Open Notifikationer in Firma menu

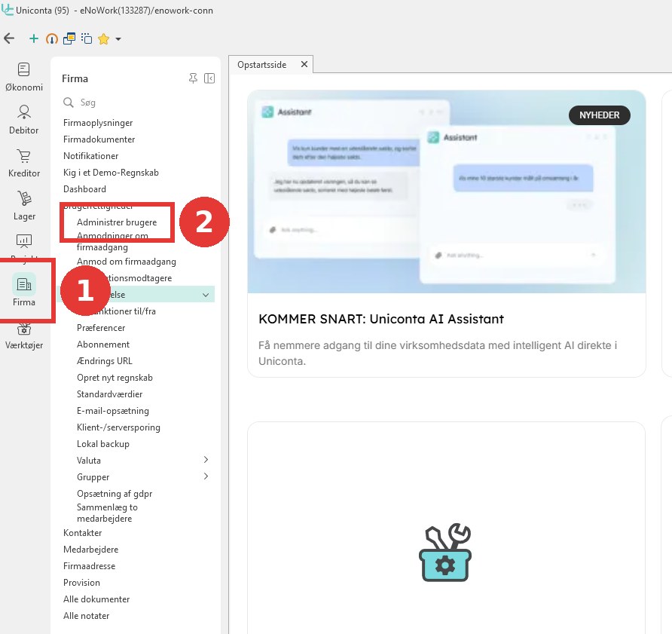coord(91,156)
